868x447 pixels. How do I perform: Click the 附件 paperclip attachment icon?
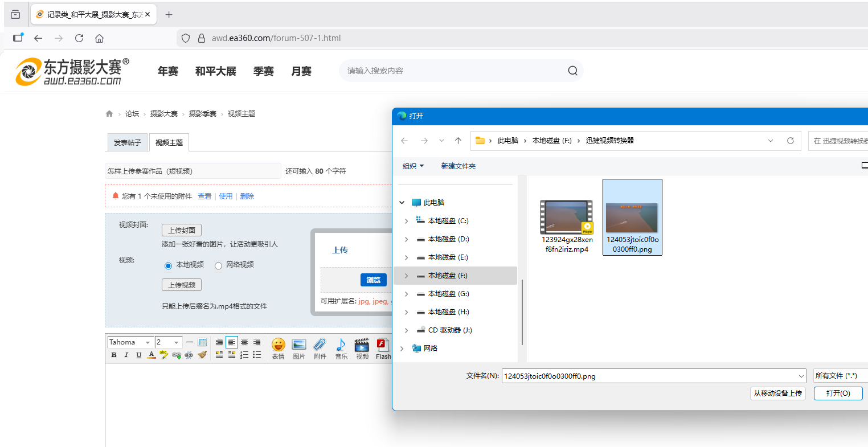click(320, 345)
